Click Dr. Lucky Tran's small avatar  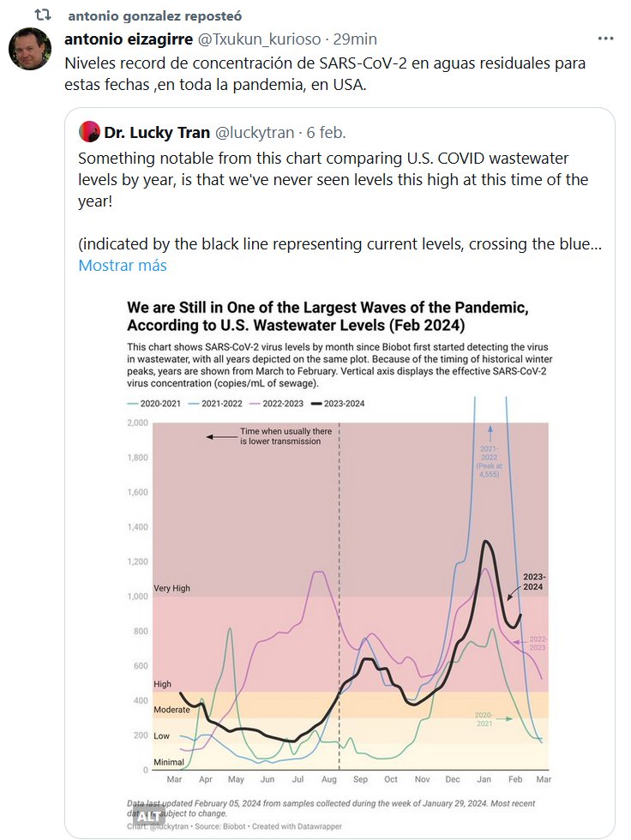tap(89, 132)
